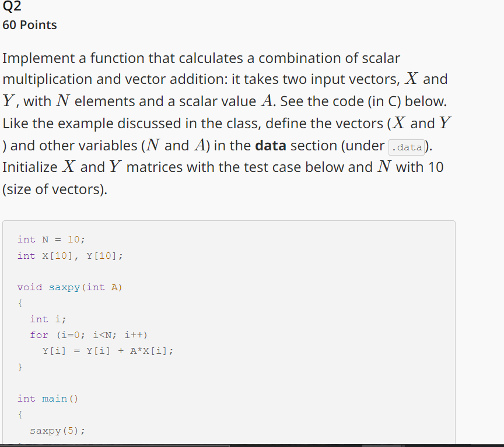504x447 pixels.
Task: Click the text 'See the code (in C) below'
Action: [x=363, y=101]
